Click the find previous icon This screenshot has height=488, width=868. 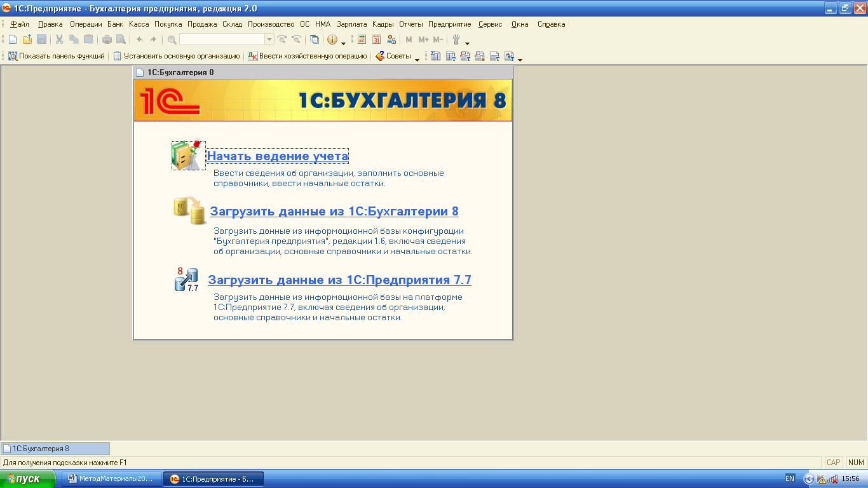295,39
